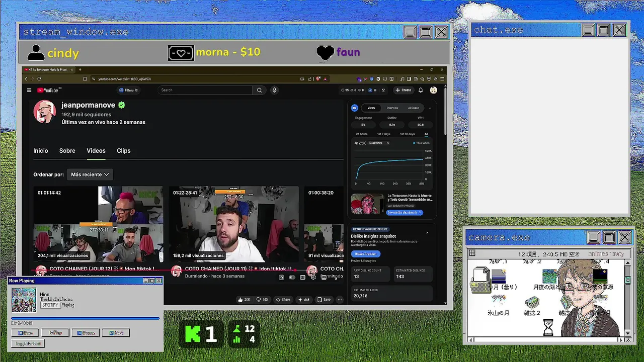
Task: Open player settings gear icon
Action: tap(313, 277)
